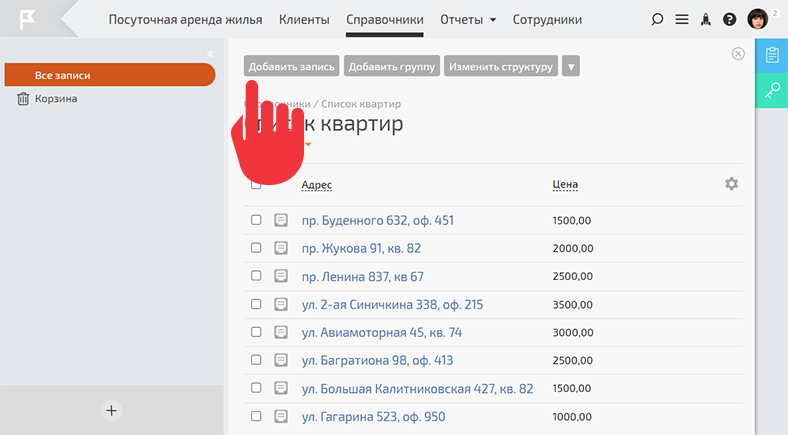Open the ул. Авиамоторная 45, кв. 74 link
Viewport: 788px width, 435px height.
point(381,332)
